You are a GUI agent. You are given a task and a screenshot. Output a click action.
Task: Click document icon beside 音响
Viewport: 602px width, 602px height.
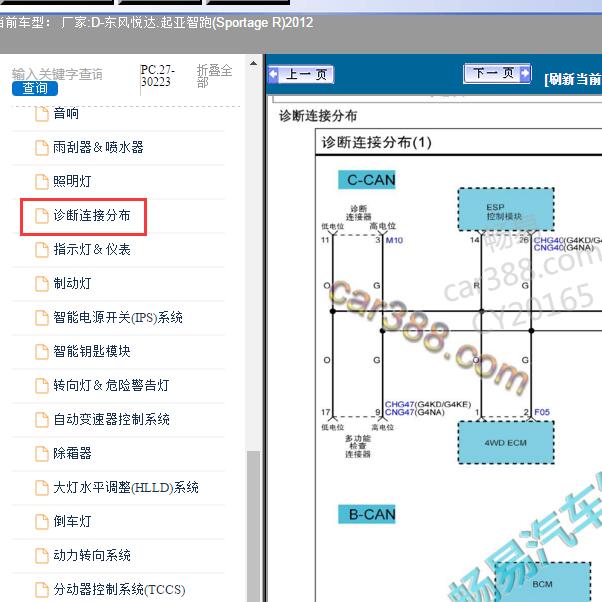click(41, 114)
